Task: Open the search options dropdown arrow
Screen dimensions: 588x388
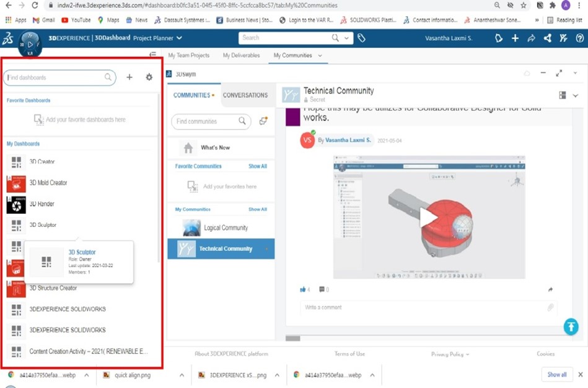Action: (346, 38)
